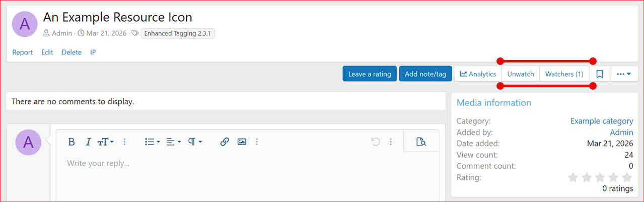This screenshot has height=202, width=644.
Task: Expand the list options dropdown
Action: 152,142
